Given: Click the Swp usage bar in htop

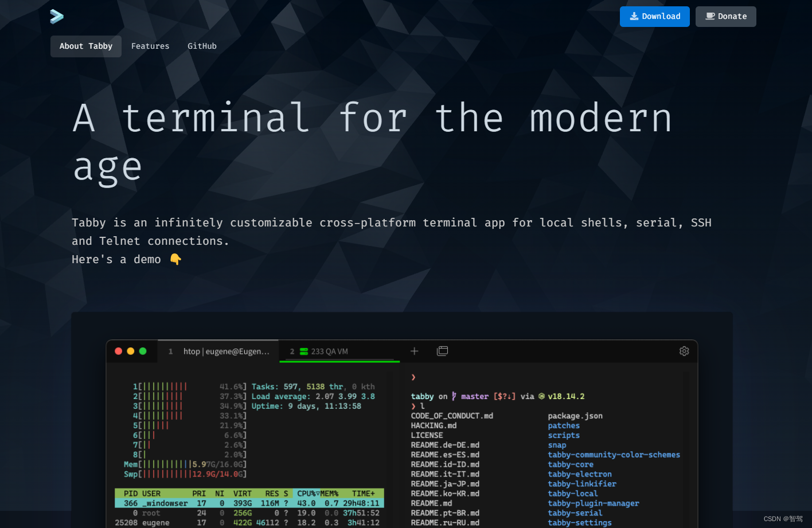Looking at the screenshot, I should pos(185,474).
